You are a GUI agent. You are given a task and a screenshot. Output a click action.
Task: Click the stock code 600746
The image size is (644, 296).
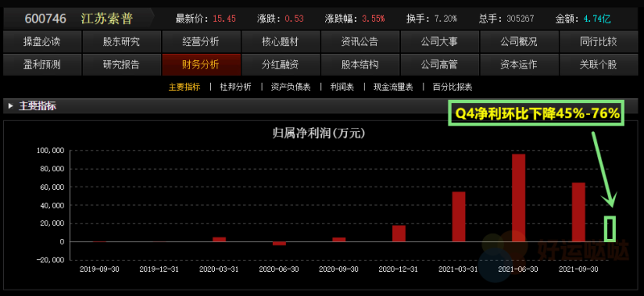click(x=46, y=18)
